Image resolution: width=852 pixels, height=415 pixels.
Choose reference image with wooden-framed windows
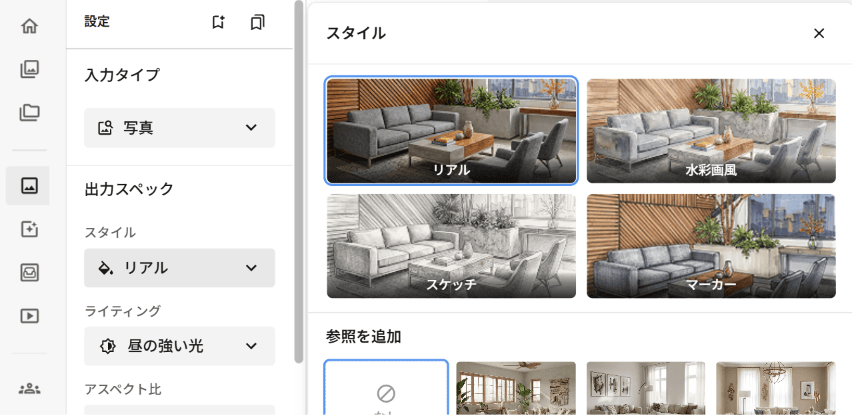coord(516,388)
